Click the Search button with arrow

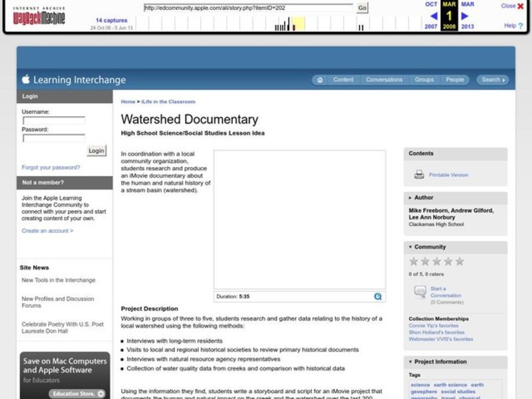[x=491, y=79]
